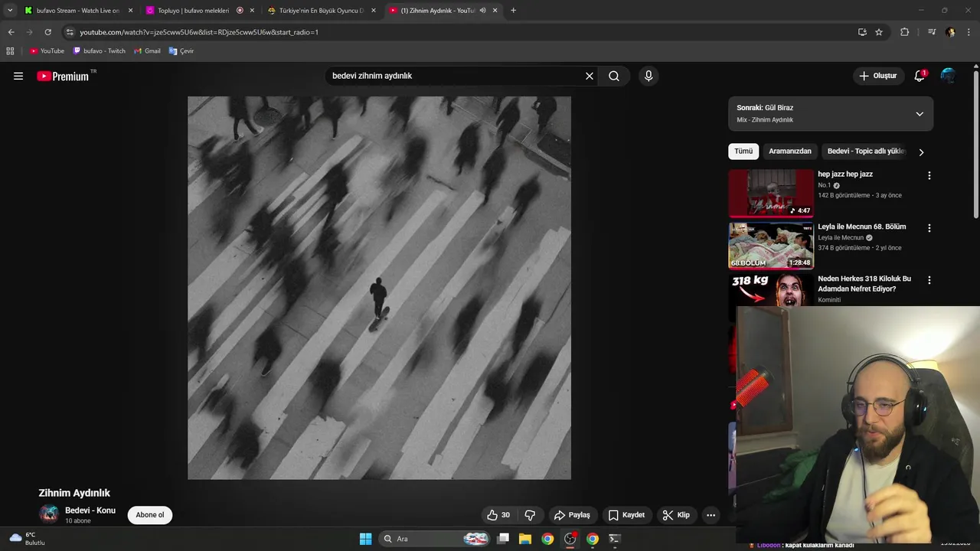Open options for "hep jazz hep jazz"
This screenshot has height=551, width=980.
click(x=929, y=175)
